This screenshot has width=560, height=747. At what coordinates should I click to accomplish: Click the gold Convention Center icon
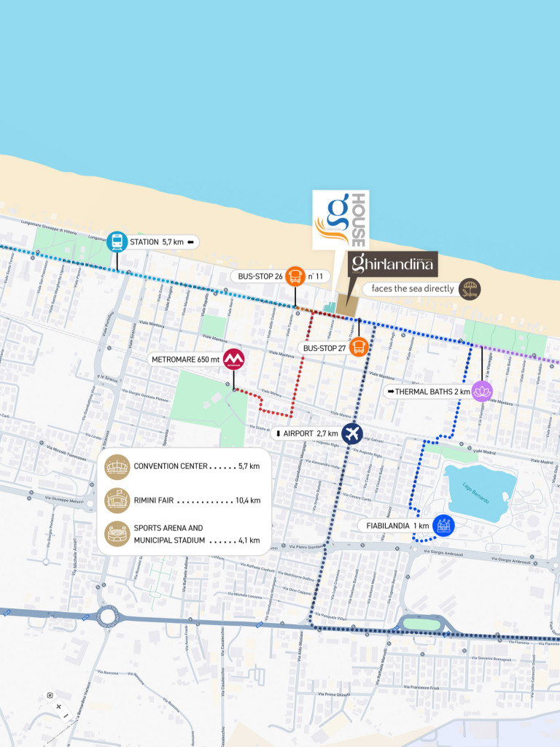pyautogui.click(x=117, y=467)
